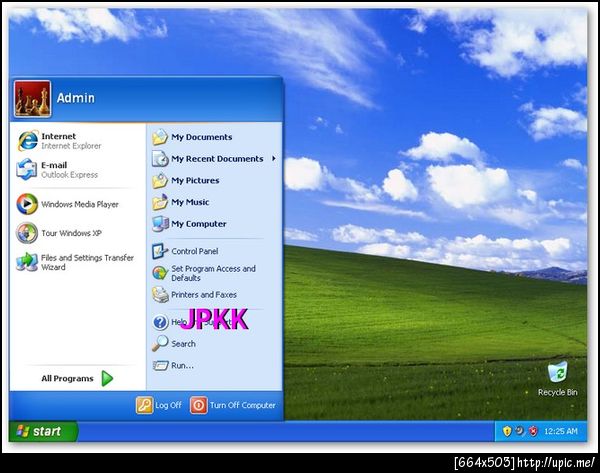The height and width of the screenshot is (473, 600).
Task: Click the "Internet Explorer" subtitle text
Action: tap(71, 146)
